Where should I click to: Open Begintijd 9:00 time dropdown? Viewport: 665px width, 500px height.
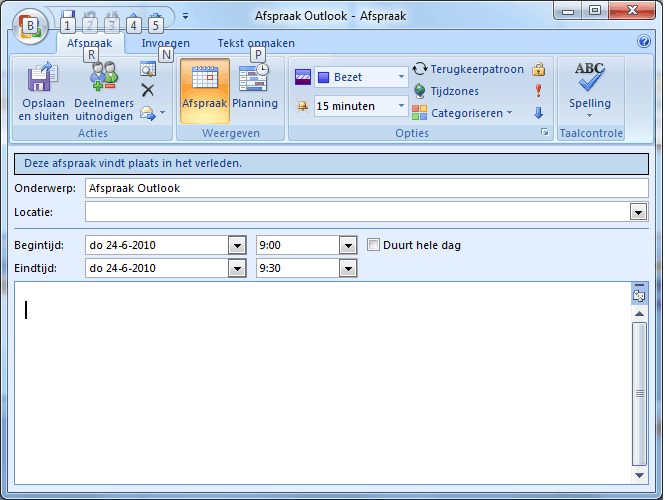point(348,245)
